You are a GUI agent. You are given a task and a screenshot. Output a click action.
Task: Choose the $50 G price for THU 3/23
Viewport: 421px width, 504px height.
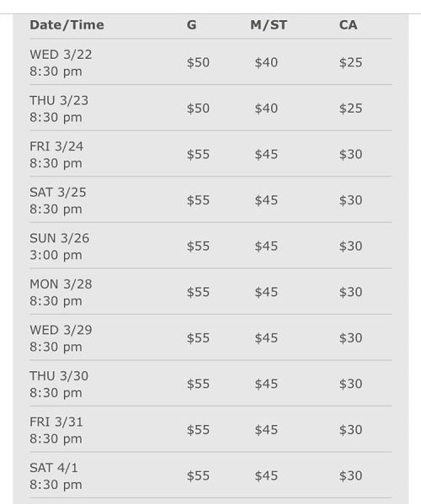tap(198, 109)
